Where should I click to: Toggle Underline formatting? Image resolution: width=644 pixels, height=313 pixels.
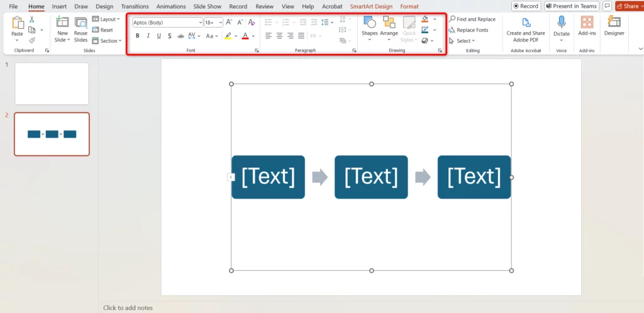pos(159,36)
